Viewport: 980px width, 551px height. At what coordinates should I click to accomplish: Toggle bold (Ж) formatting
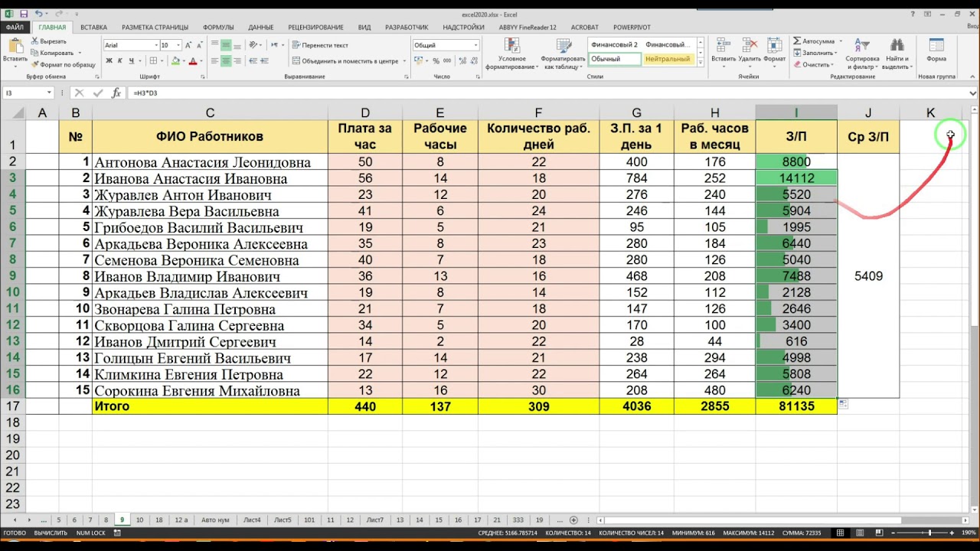[109, 60]
